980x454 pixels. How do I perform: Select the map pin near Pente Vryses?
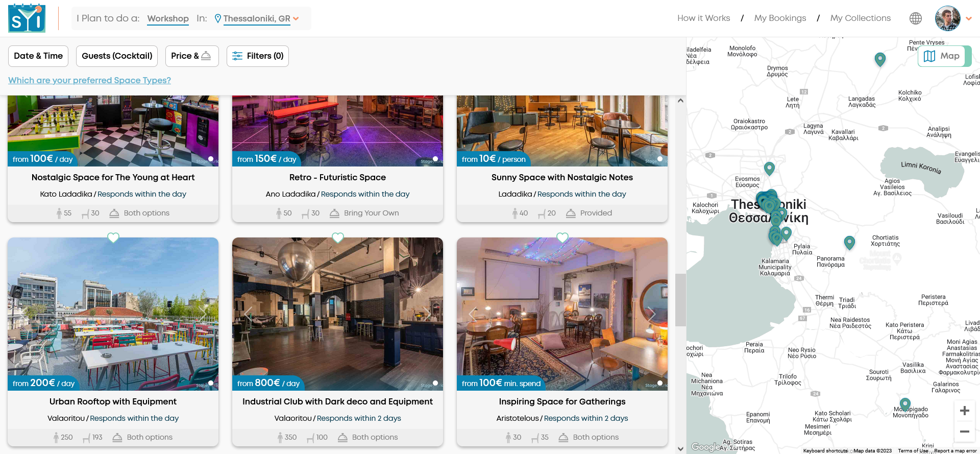(x=880, y=59)
